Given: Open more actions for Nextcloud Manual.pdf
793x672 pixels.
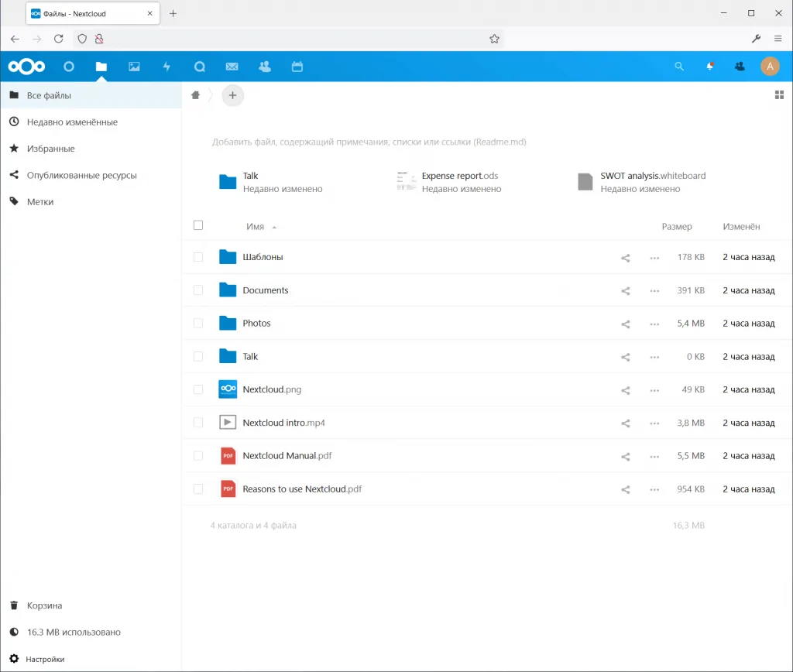Looking at the screenshot, I should click(654, 457).
